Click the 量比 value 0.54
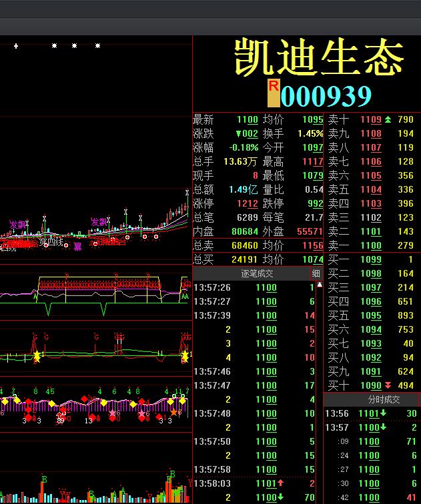 coord(314,189)
